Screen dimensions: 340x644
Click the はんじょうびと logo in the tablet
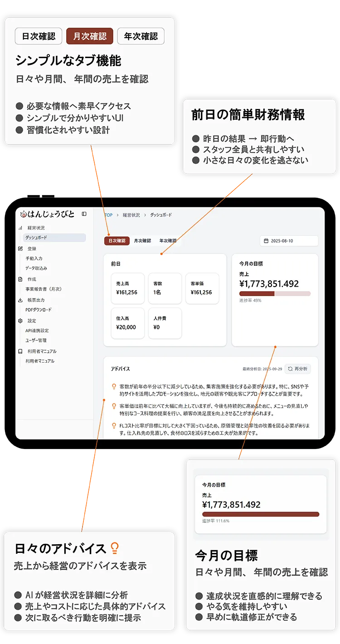pos(48,214)
